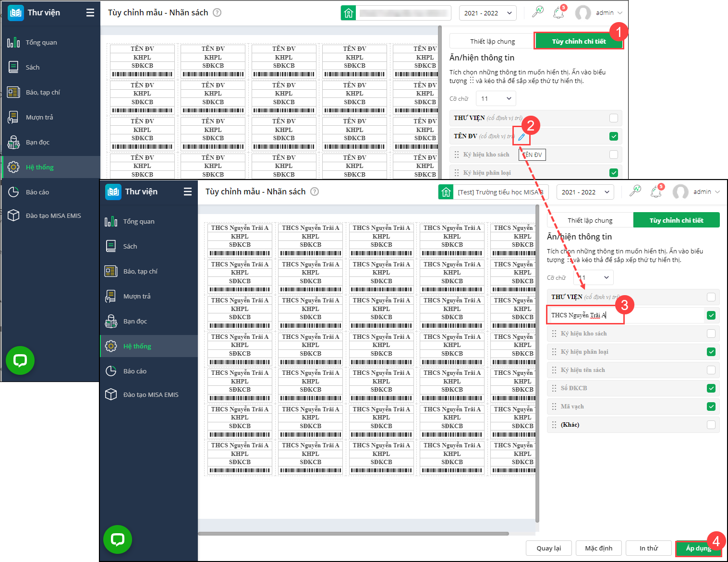Switch to Thiết lập chung tab in front window
The width and height of the screenshot is (728, 562).
click(590, 220)
